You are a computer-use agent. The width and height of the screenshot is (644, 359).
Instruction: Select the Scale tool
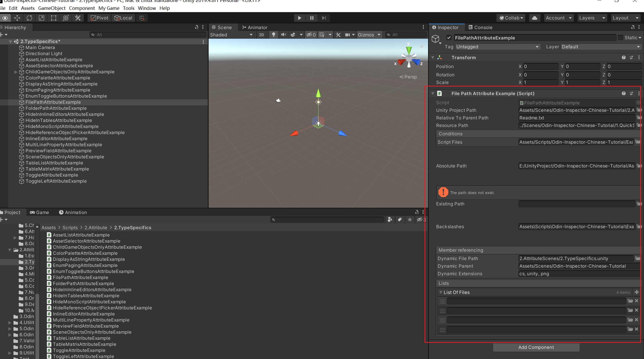(x=42, y=18)
